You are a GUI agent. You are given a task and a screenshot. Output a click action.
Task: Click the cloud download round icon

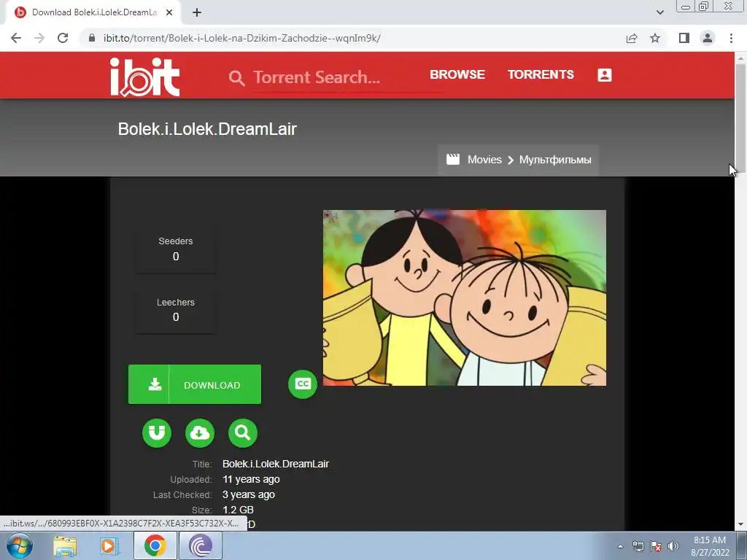click(x=200, y=433)
